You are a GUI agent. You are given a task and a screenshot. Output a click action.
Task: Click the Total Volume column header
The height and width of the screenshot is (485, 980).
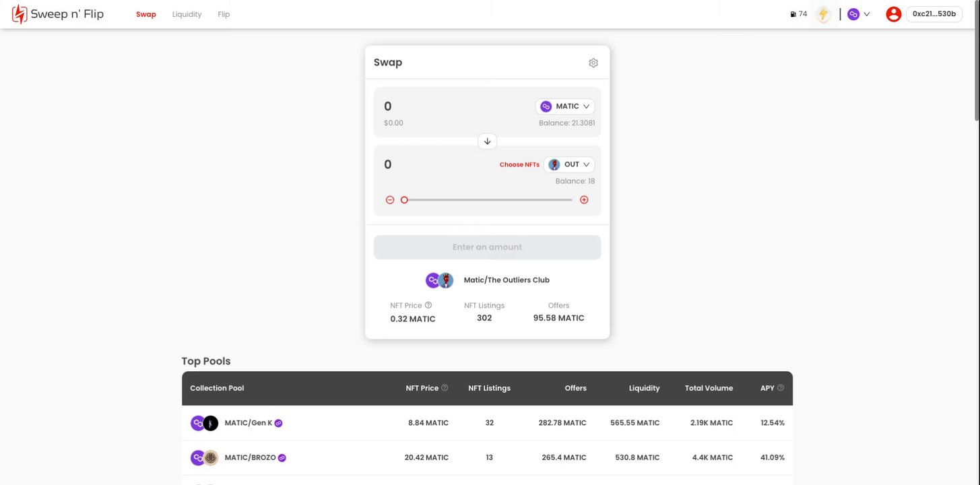(x=709, y=388)
